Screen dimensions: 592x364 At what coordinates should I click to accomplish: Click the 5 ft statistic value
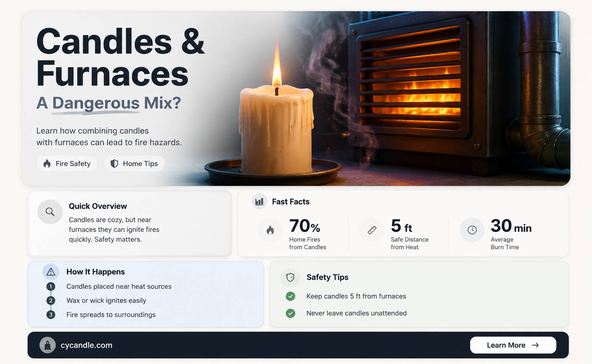(x=401, y=226)
